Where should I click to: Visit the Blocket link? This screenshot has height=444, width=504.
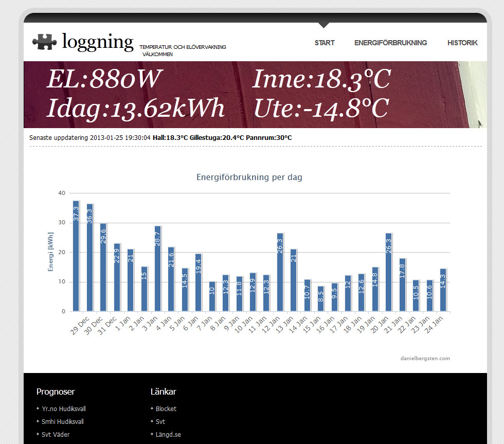tap(166, 409)
